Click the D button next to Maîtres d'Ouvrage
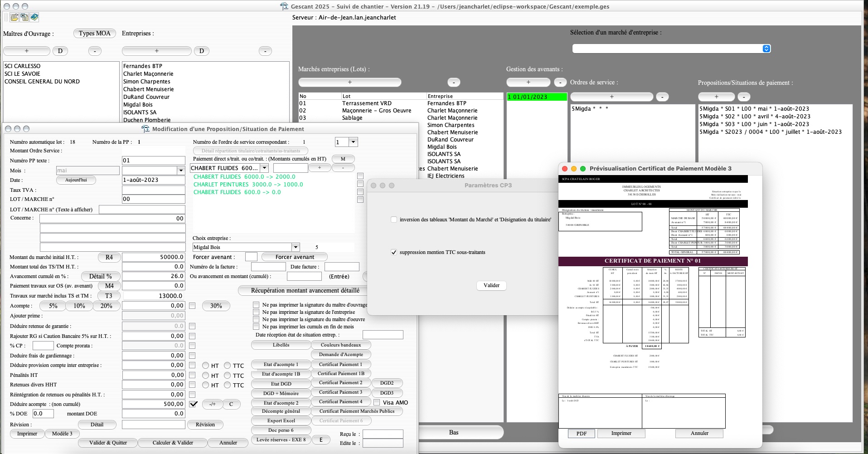Screen dimensions: 868x454 coord(60,51)
